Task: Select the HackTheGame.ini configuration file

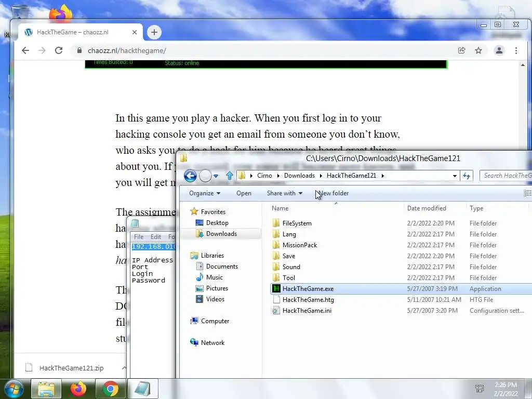Action: pos(307,311)
